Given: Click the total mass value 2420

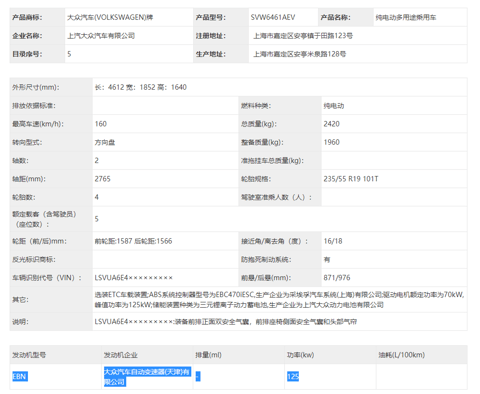Looking at the screenshot, I should 331,124.
